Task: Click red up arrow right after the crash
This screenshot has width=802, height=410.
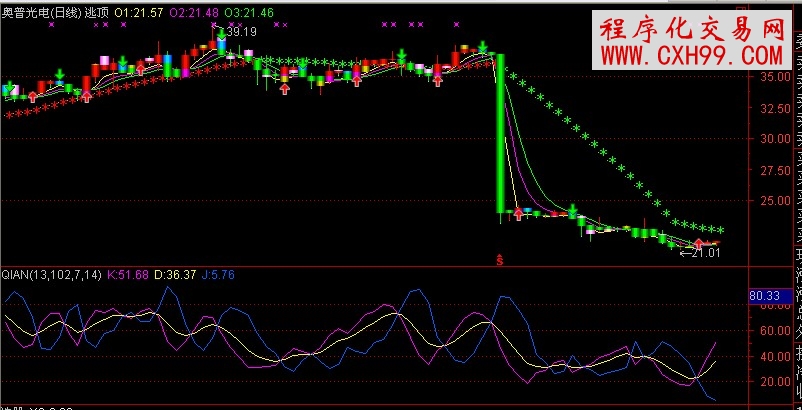Action: tap(518, 213)
